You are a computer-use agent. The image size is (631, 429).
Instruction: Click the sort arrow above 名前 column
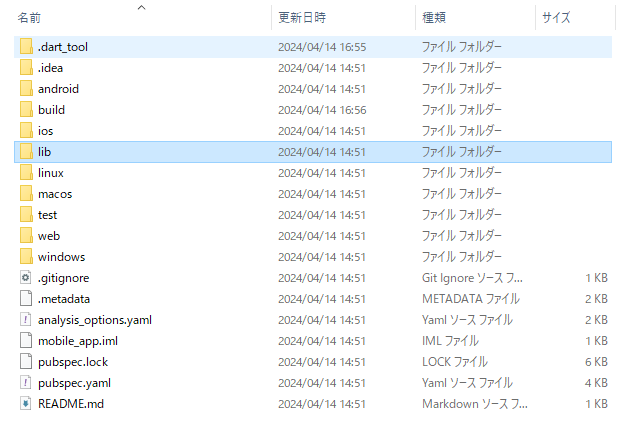click(x=141, y=6)
